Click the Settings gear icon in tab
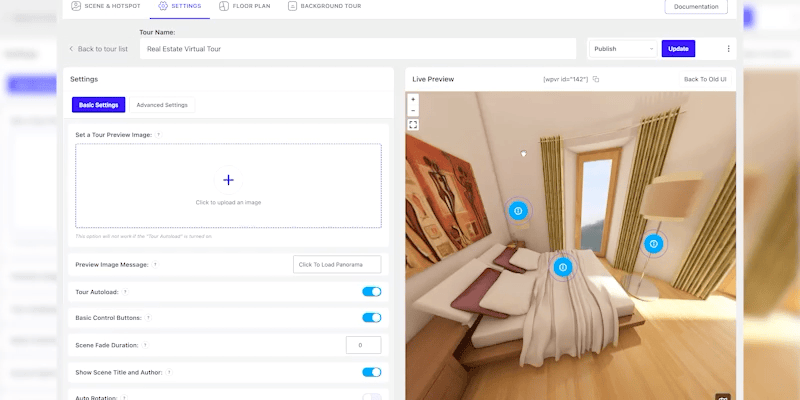This screenshot has height=400, width=800. click(163, 6)
